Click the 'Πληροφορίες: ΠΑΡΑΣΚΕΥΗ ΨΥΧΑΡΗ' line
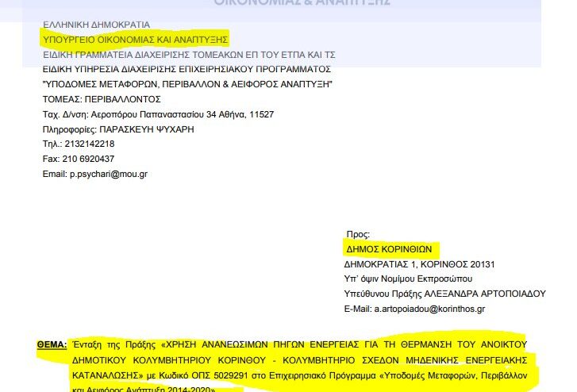This screenshot has height=392, width=577. click(x=118, y=129)
